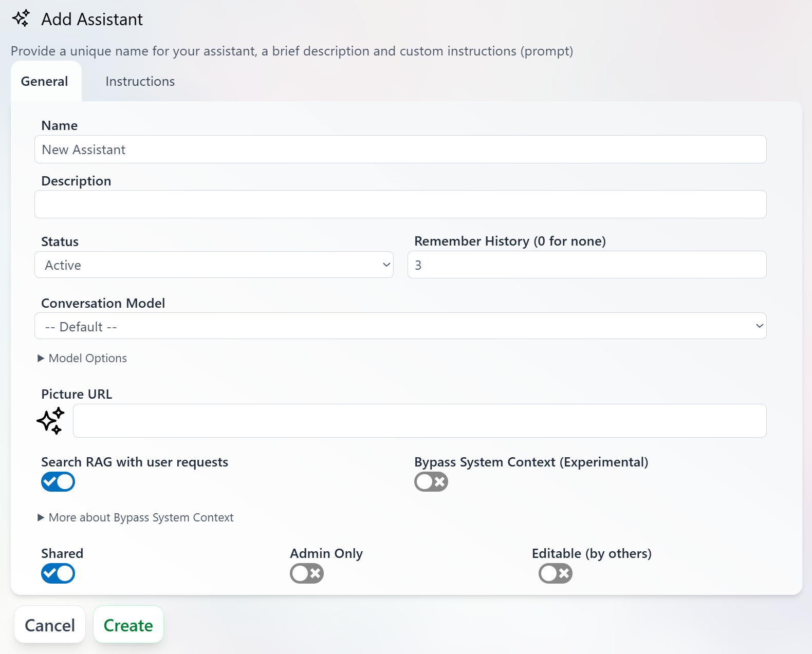Turn off the Shared toggle
This screenshot has height=654, width=812.
tap(58, 573)
